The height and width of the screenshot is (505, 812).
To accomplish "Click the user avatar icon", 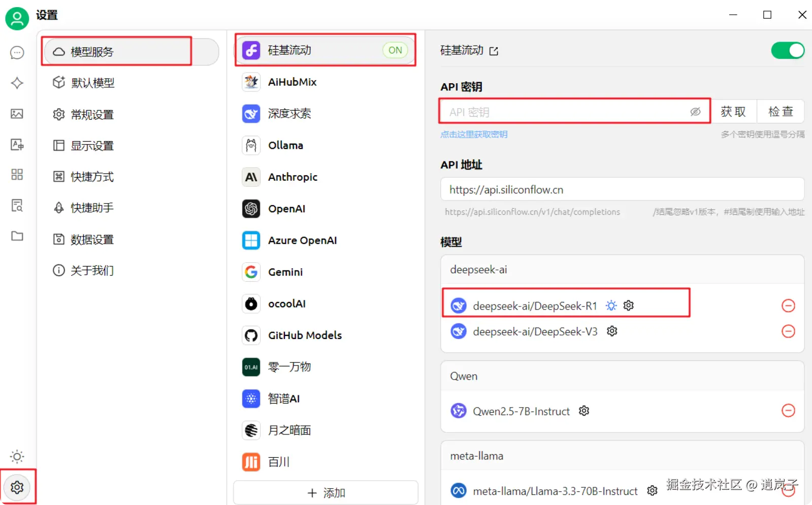I will click(17, 18).
